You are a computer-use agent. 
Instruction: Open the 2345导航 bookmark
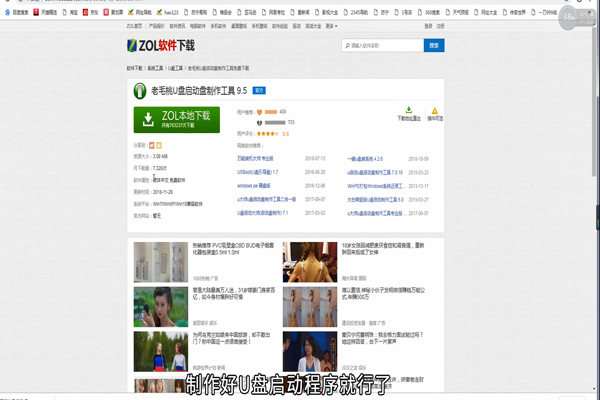coord(356,12)
